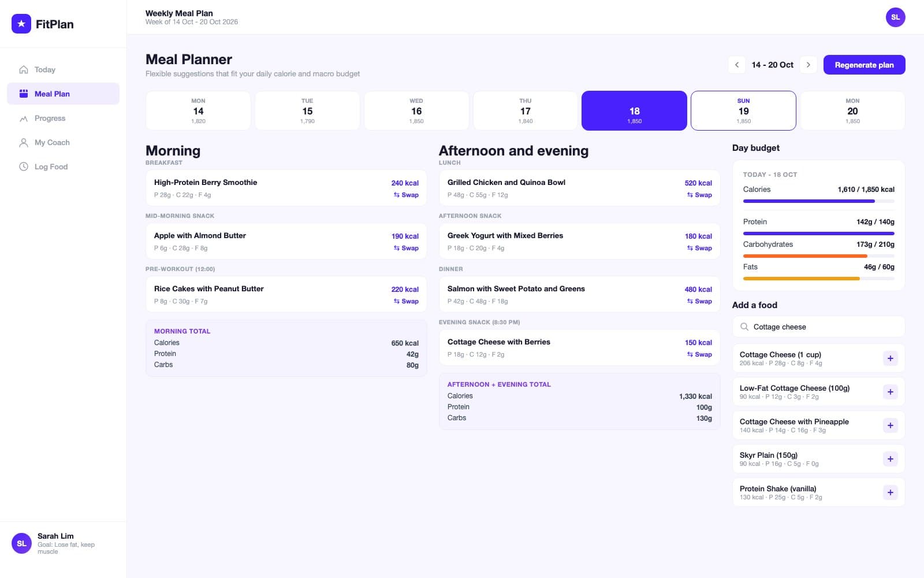This screenshot has width=924, height=578.
Task: Click the search magnifier icon
Action: [744, 327]
